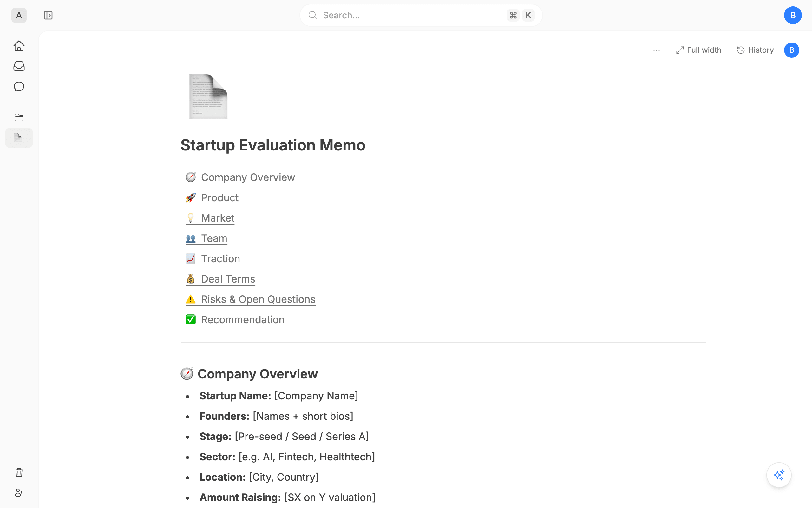
Task: Jump to Market section link
Action: (x=210, y=218)
